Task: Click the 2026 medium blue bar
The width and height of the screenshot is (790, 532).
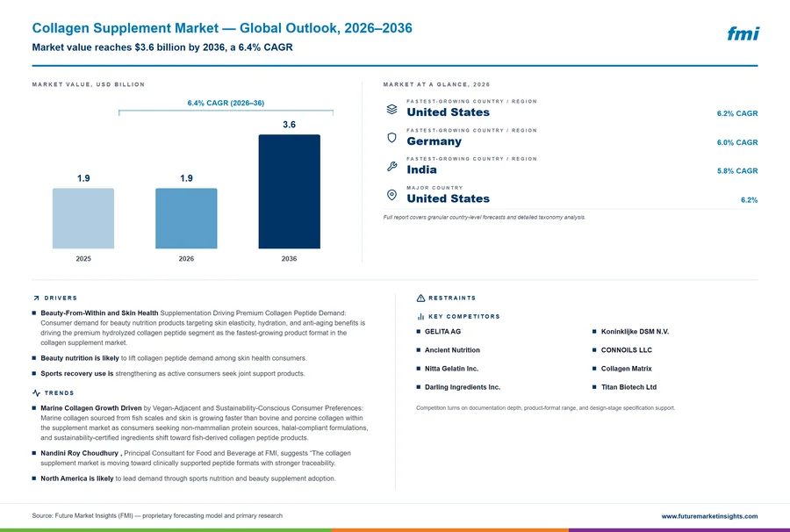Action: (186, 219)
